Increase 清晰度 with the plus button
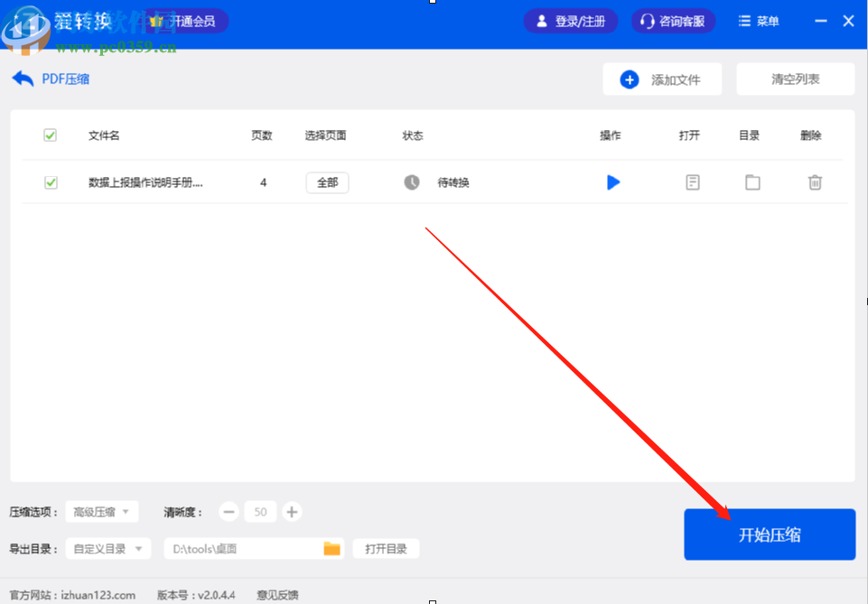This screenshot has width=868, height=604. (292, 512)
